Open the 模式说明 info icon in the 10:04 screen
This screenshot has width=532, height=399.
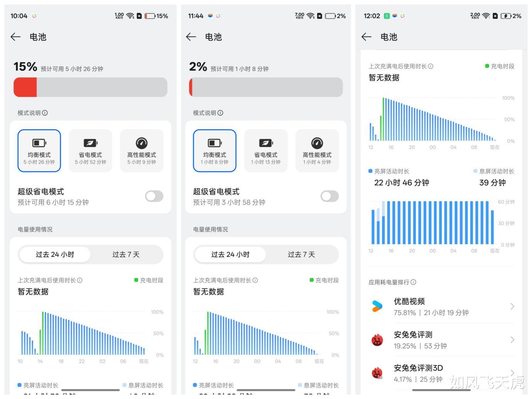click(x=45, y=113)
